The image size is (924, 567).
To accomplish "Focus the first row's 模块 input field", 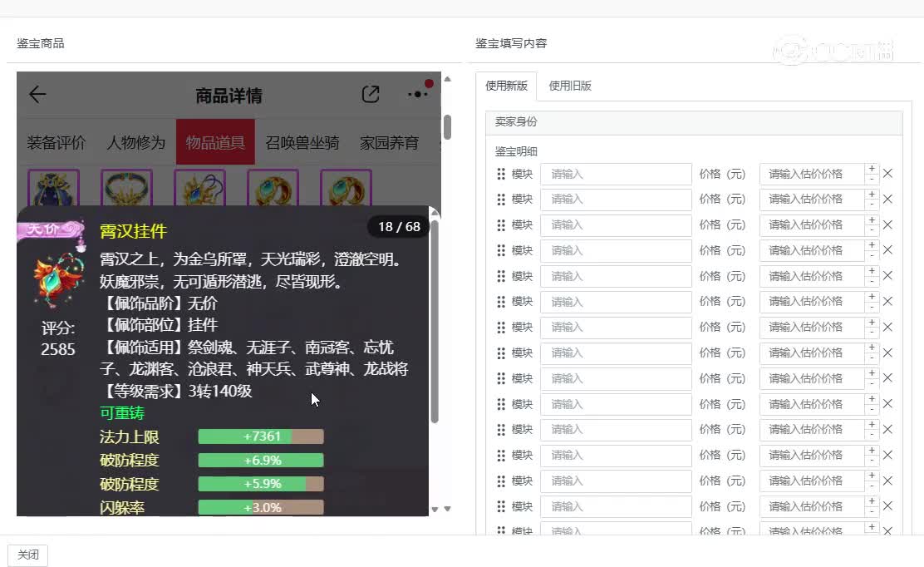I will 616,174.
